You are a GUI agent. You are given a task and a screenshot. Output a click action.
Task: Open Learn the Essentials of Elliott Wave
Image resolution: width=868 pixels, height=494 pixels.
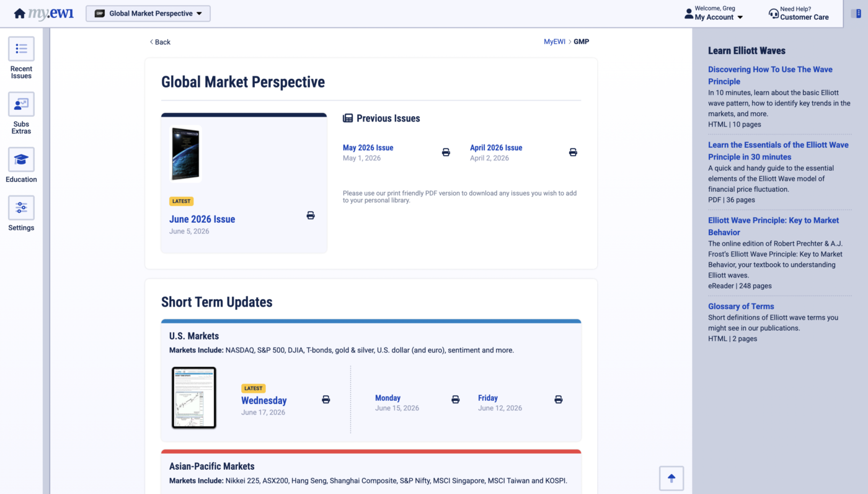(778, 151)
